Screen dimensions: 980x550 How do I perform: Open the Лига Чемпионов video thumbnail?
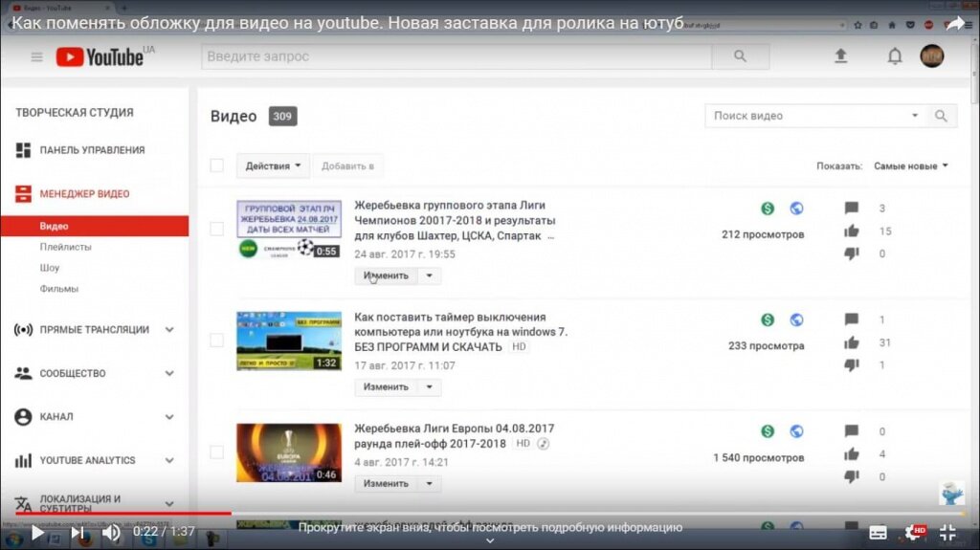289,230
